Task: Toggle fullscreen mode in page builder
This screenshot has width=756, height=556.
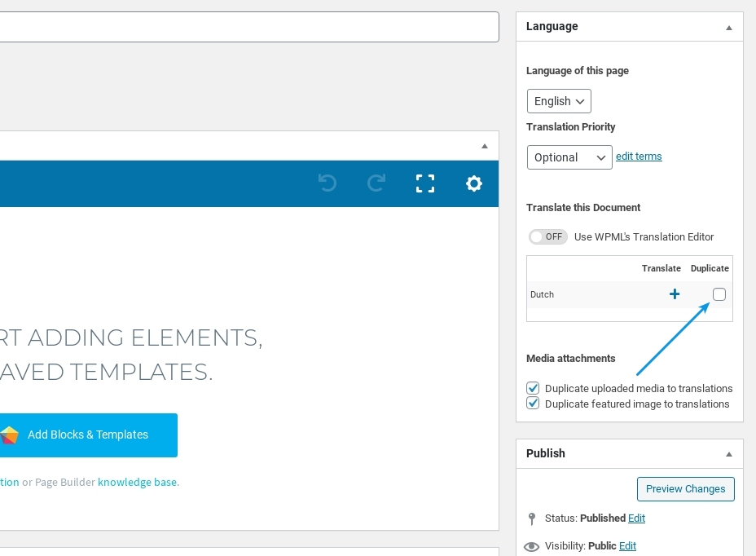Action: (425, 183)
